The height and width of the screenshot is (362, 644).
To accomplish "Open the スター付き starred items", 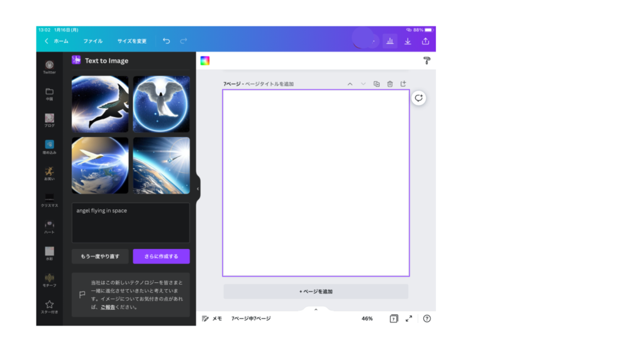I will (x=49, y=307).
